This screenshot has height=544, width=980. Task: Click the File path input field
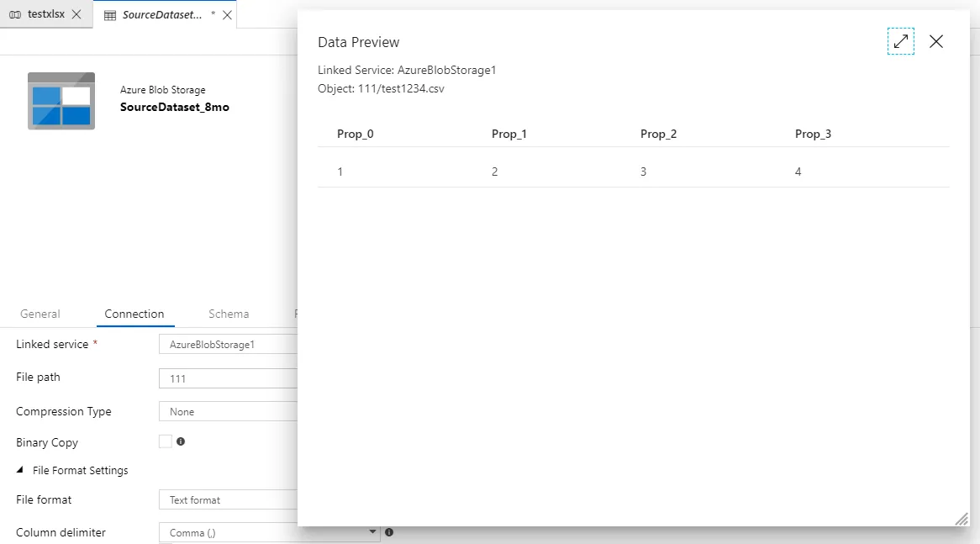(x=229, y=378)
